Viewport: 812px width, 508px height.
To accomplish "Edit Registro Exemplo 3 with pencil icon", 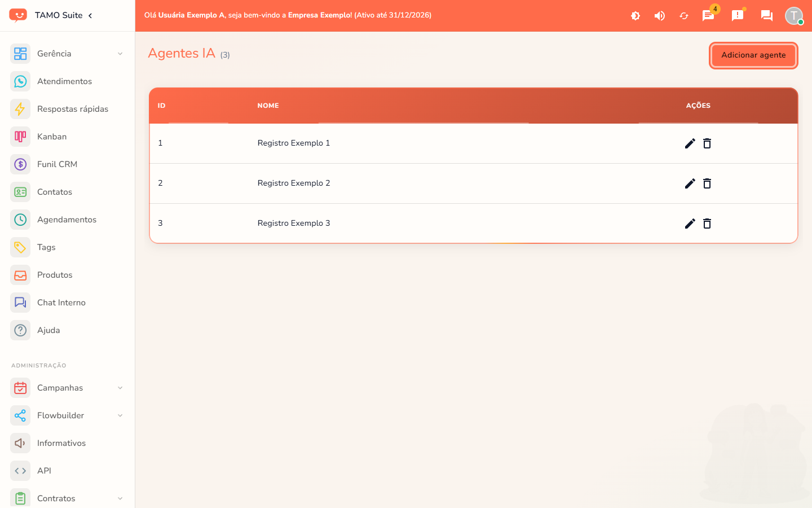I will point(690,224).
